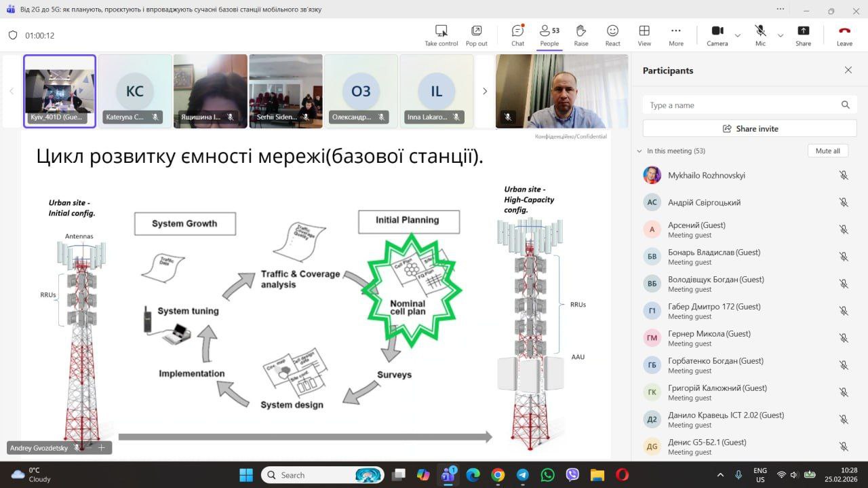Open Telegram from the taskbar

point(523,475)
